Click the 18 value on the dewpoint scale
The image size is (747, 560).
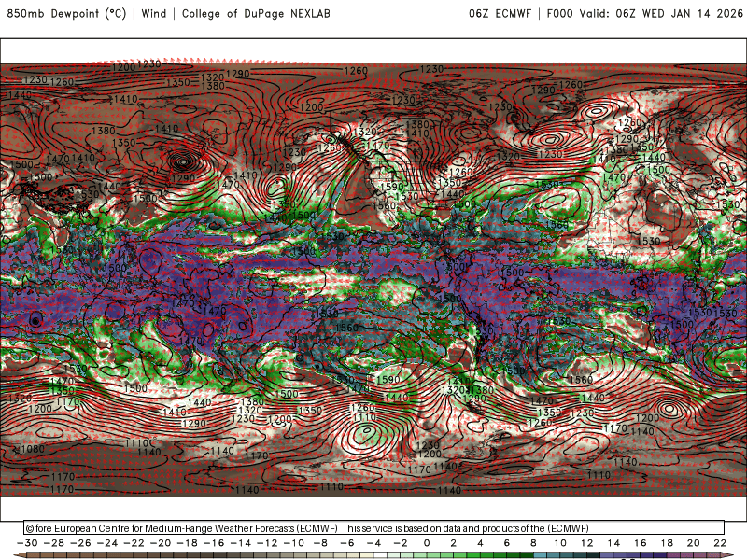point(667,543)
